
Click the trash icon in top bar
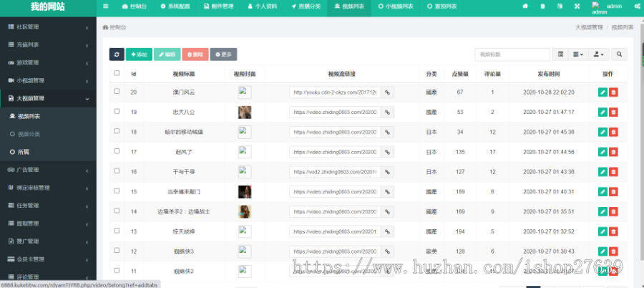click(x=542, y=6)
